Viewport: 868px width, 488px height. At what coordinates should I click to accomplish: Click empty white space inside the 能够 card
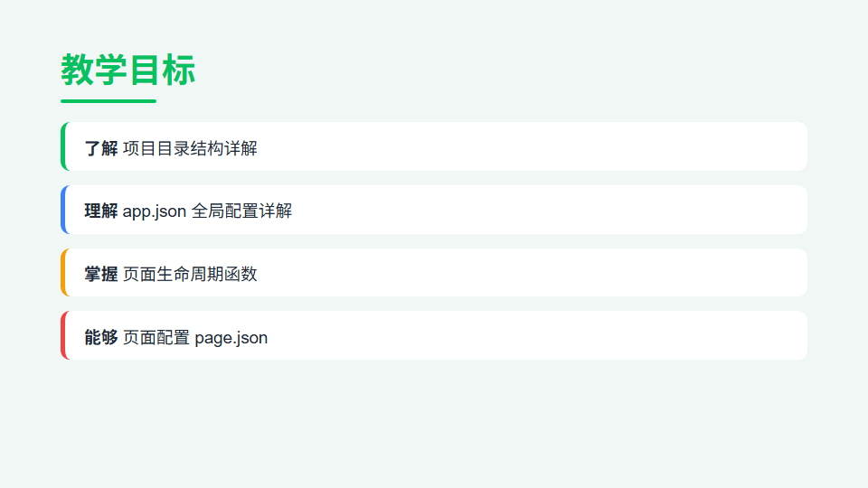click(x=537, y=335)
